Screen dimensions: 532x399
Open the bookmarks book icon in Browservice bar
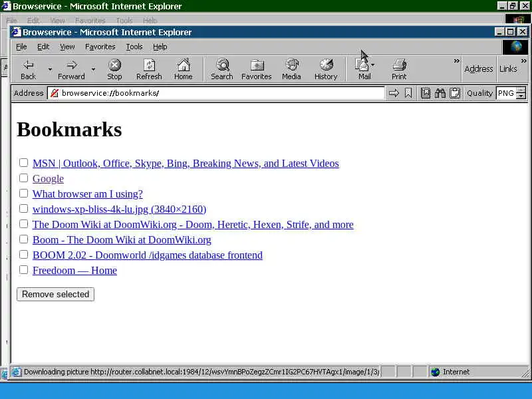pos(426,93)
